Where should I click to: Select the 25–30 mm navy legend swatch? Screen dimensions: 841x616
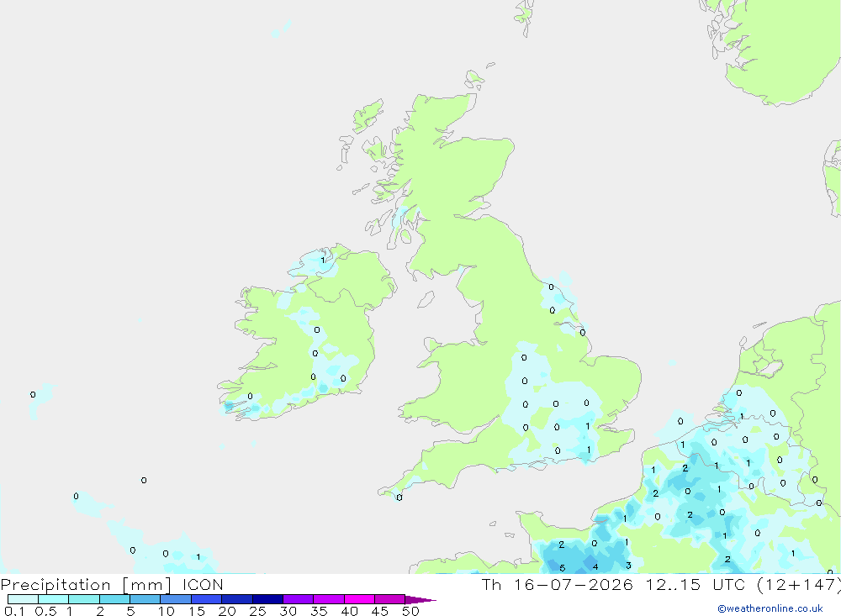267,599
